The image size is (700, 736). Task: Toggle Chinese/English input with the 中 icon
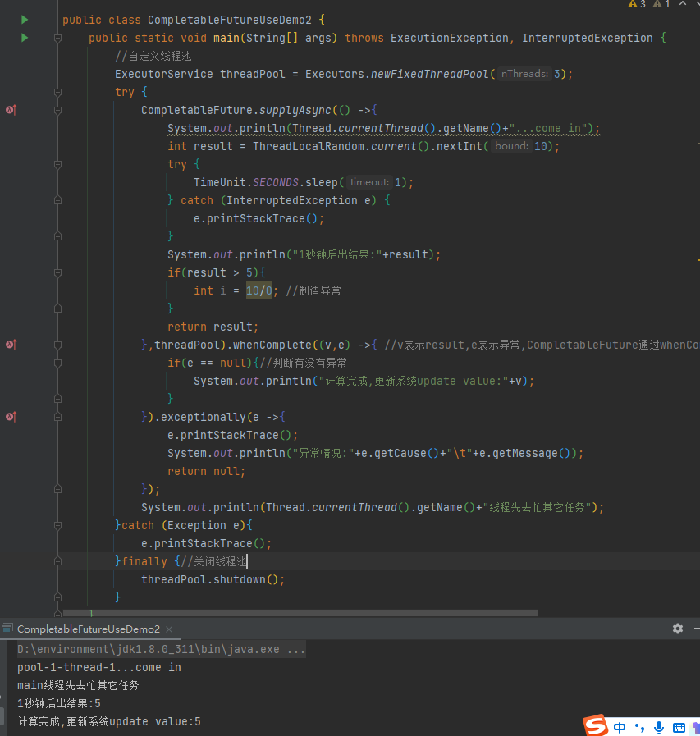tap(619, 726)
